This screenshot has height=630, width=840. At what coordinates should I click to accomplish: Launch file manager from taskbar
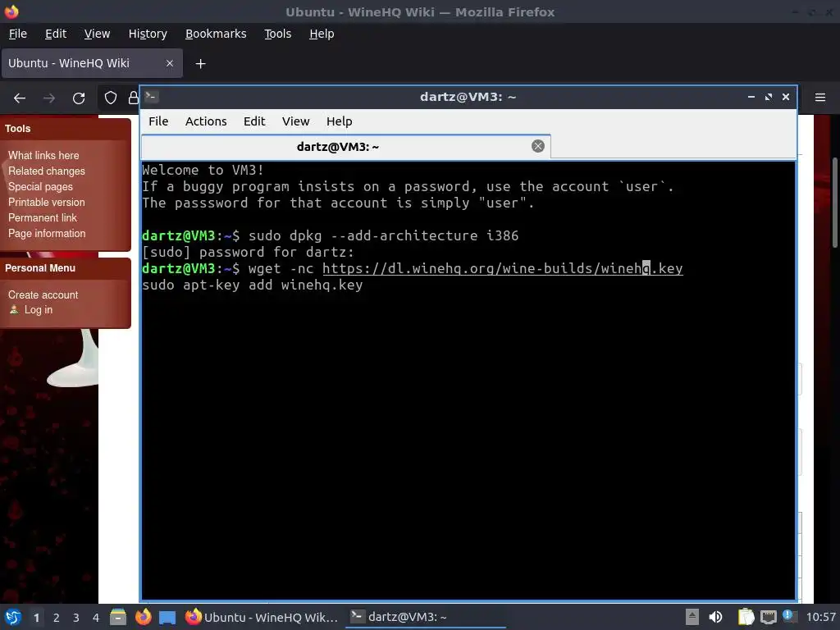(118, 617)
